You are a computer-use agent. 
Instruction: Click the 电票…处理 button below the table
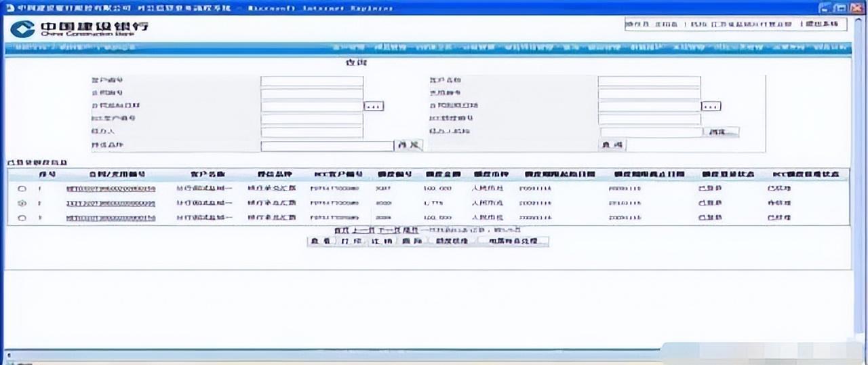(x=513, y=242)
